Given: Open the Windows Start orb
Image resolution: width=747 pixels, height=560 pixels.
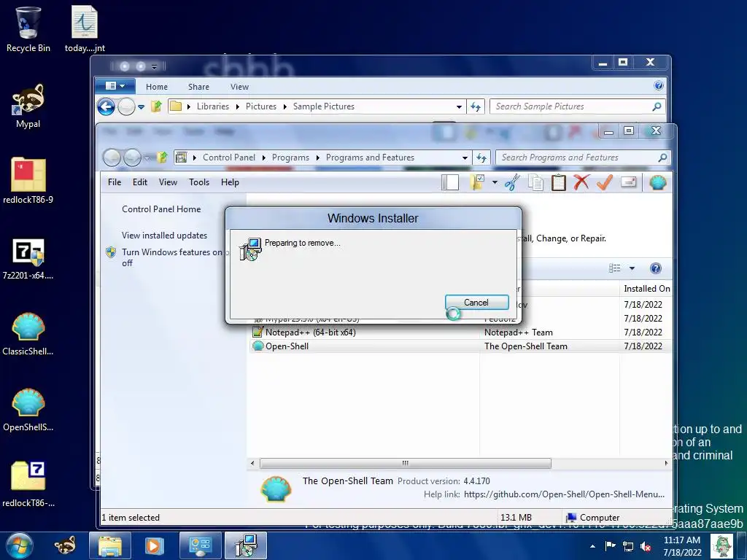Looking at the screenshot, I should 19,545.
